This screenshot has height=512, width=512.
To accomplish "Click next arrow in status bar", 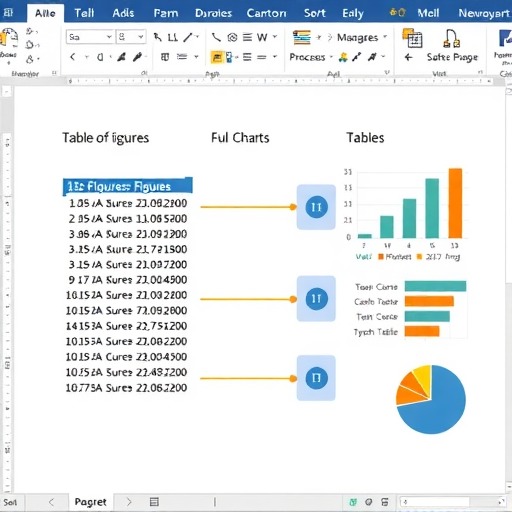I will click(129, 502).
